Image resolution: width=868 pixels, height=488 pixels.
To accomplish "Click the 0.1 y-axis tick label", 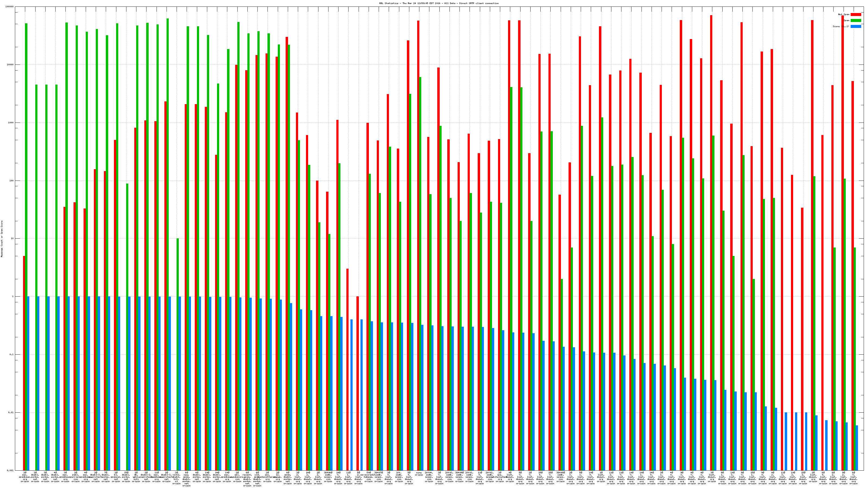I will (12, 354).
